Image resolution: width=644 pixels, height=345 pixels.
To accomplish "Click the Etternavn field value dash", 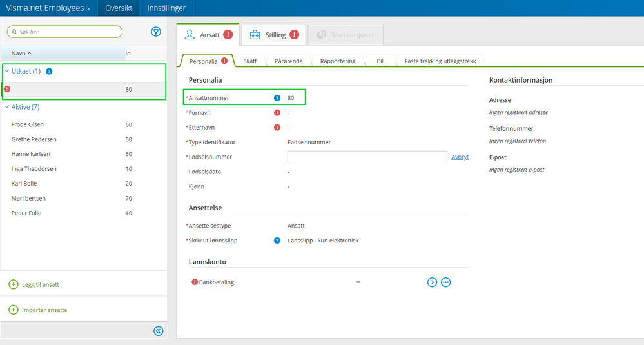I will [288, 128].
